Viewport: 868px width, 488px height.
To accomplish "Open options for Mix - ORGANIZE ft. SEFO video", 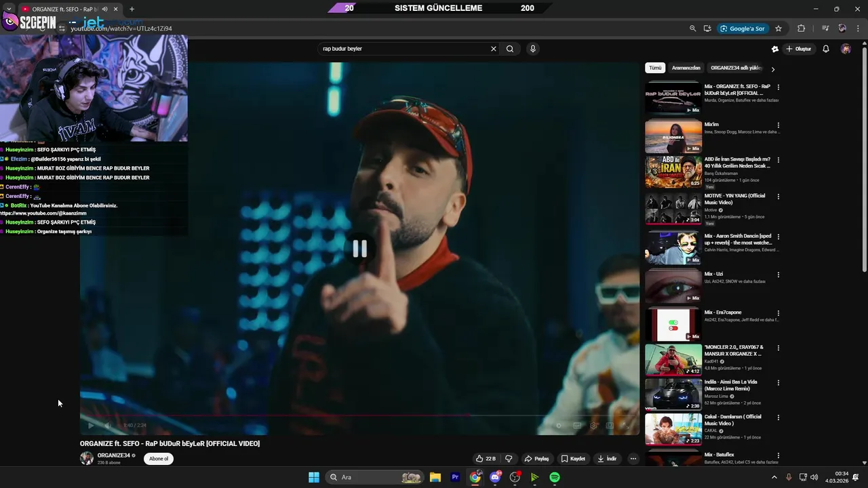I will pos(778,87).
